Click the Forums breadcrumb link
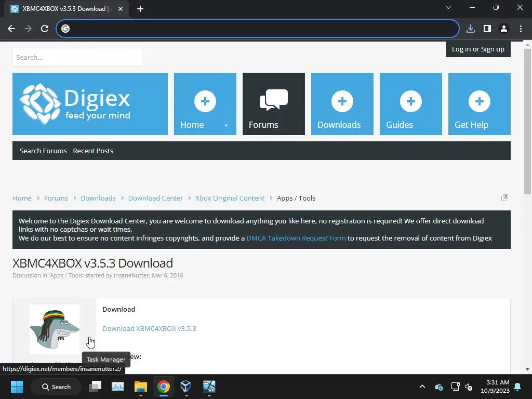 tap(56, 198)
